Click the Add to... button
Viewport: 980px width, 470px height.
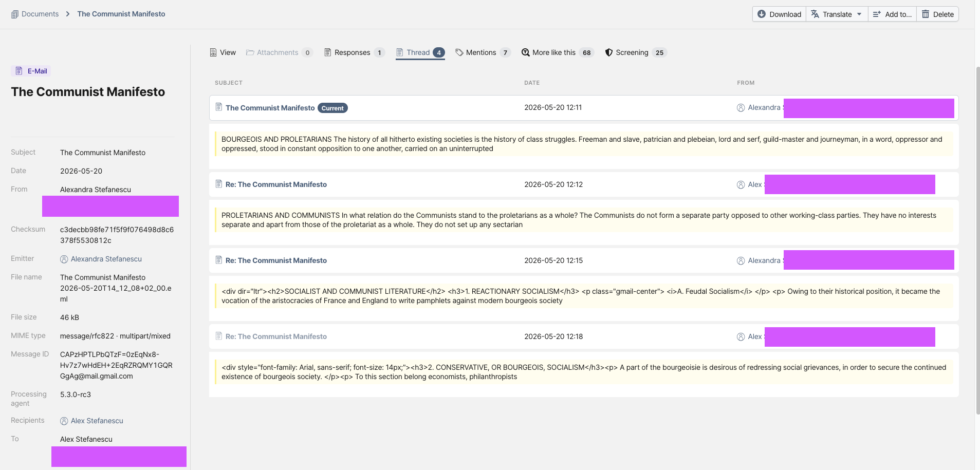892,14
